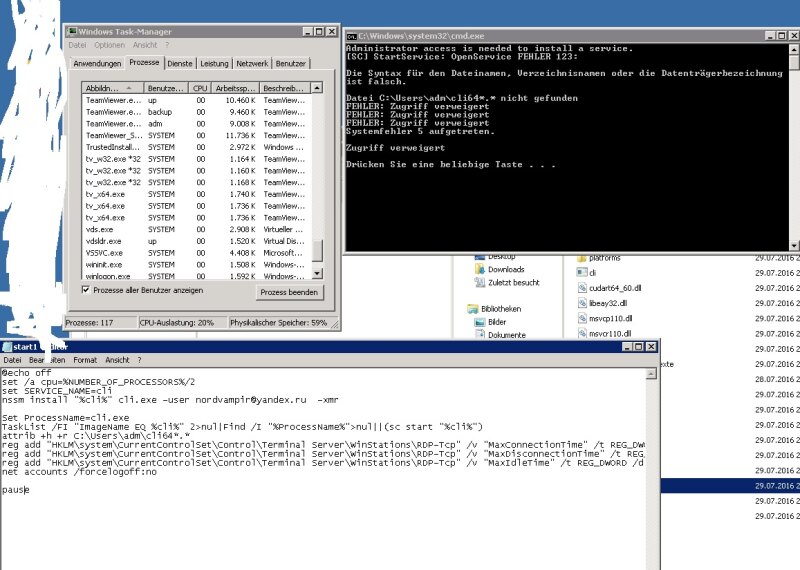Open the Optionen menu in Task-Manager
800x570 pixels.
click(x=109, y=45)
